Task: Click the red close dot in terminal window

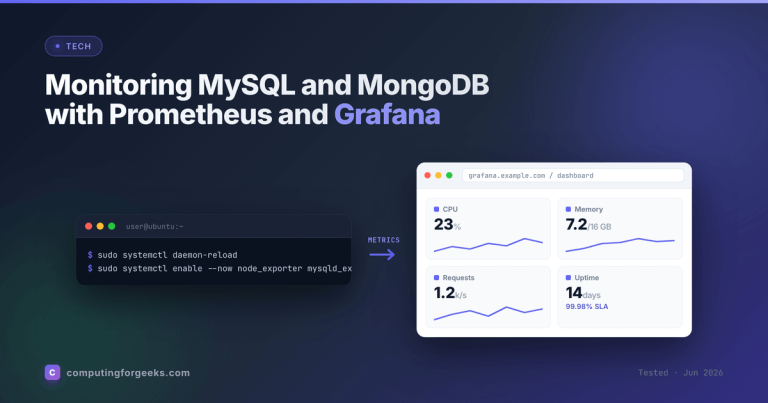Action: [89, 226]
